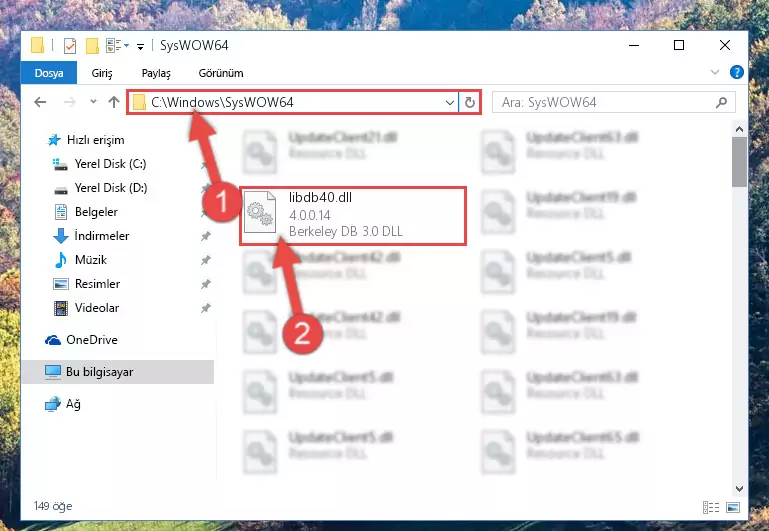The image size is (769, 531).
Task: Click the Yerel Disk (D:) drive icon
Action: [x=61, y=189]
